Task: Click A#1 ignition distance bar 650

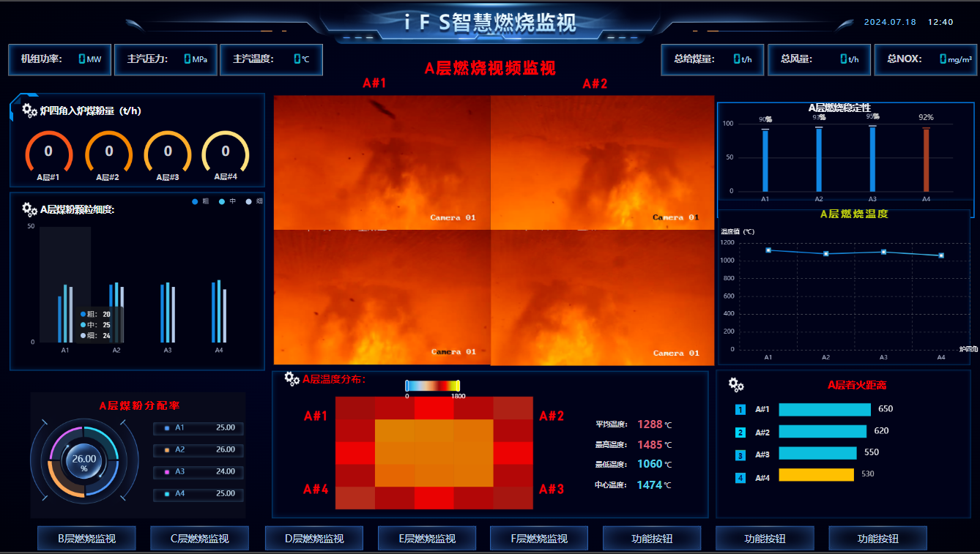Action: pyautogui.click(x=824, y=410)
